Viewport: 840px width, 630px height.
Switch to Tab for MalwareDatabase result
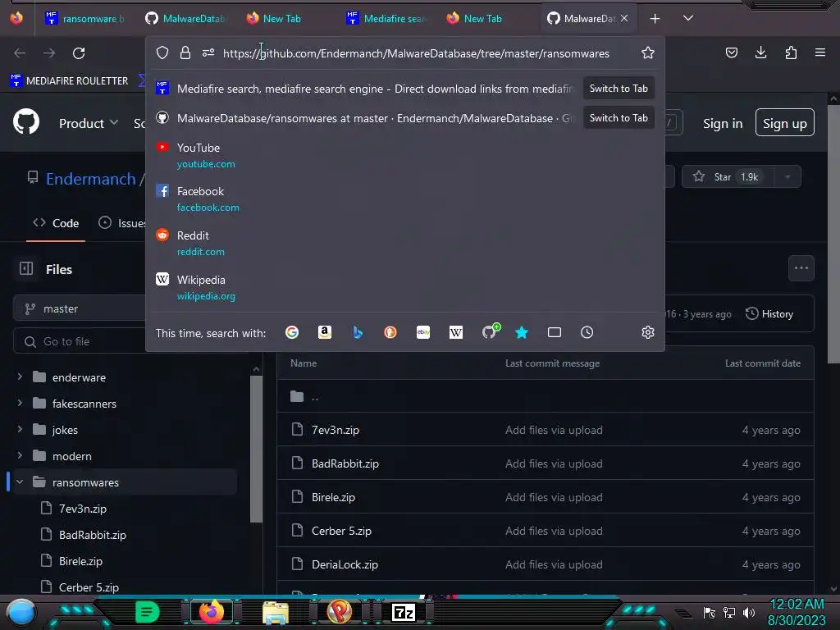[619, 118]
